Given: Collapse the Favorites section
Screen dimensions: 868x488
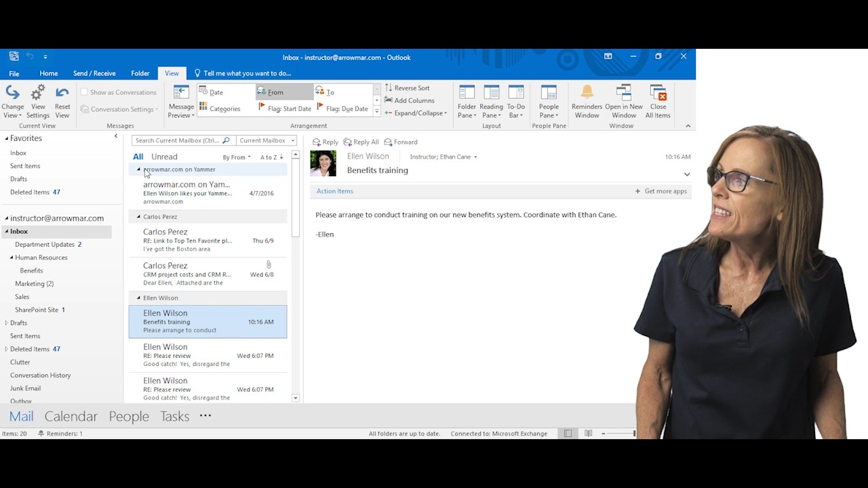Looking at the screenshot, I should [7, 138].
